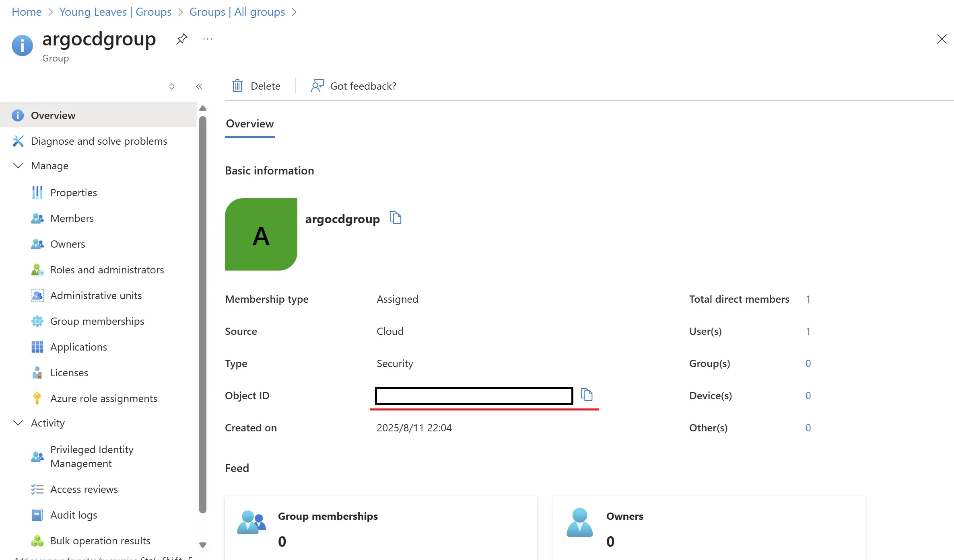Copy the argocdgroup name

click(x=396, y=217)
